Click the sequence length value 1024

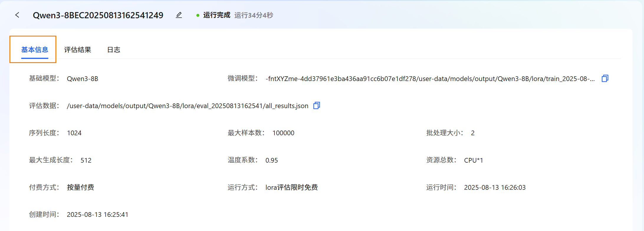tap(74, 133)
